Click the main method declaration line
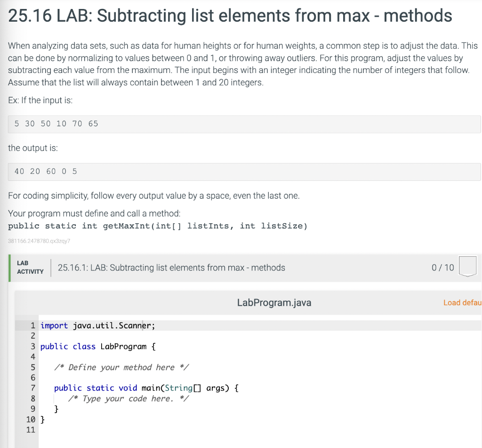 [146, 388]
